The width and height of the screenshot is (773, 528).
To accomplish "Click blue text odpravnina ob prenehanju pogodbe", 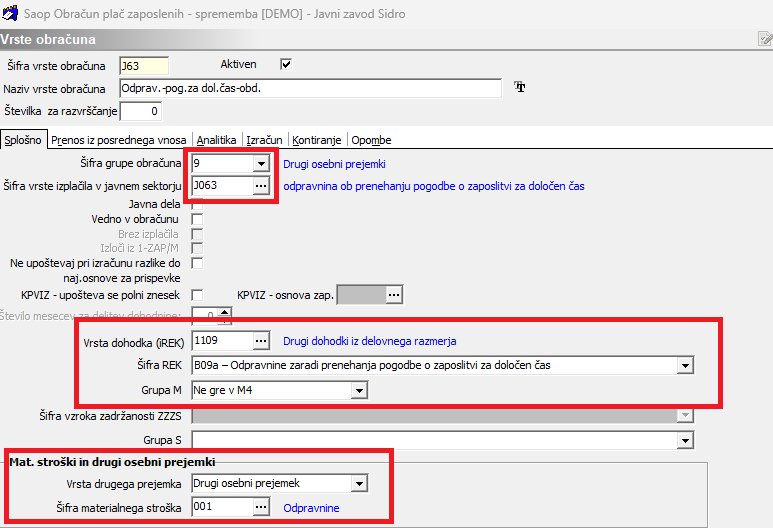I will click(x=434, y=186).
